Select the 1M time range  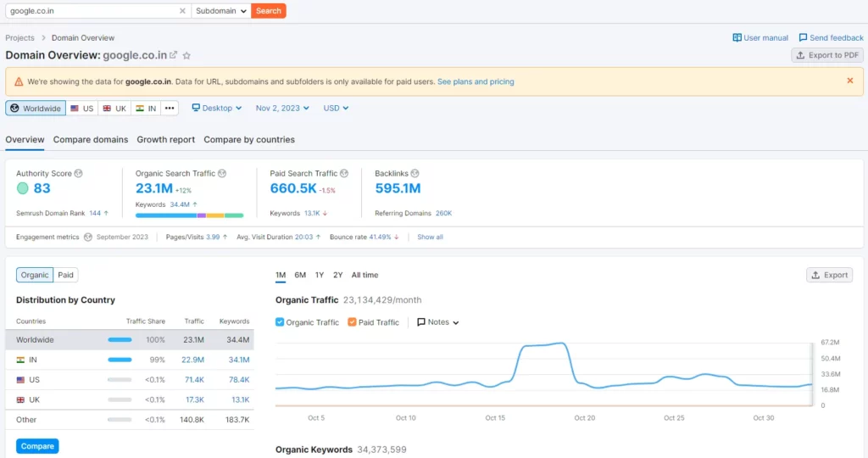[281, 275]
